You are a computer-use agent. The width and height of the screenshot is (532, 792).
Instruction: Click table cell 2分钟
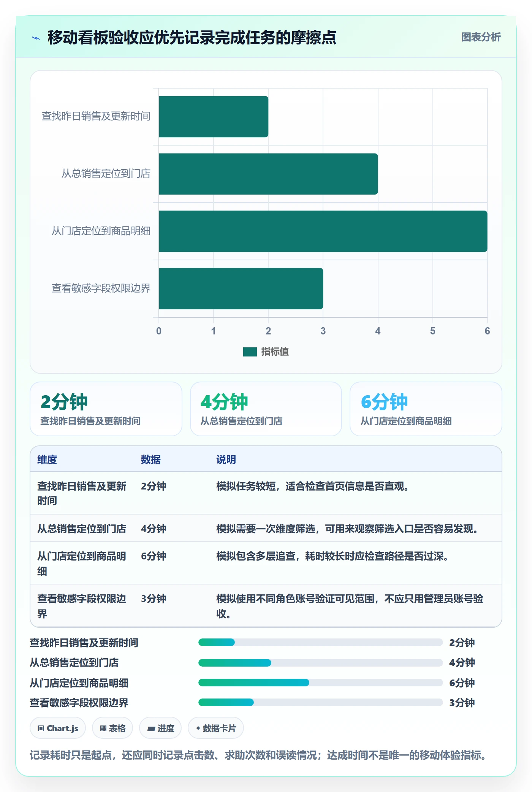154,486
